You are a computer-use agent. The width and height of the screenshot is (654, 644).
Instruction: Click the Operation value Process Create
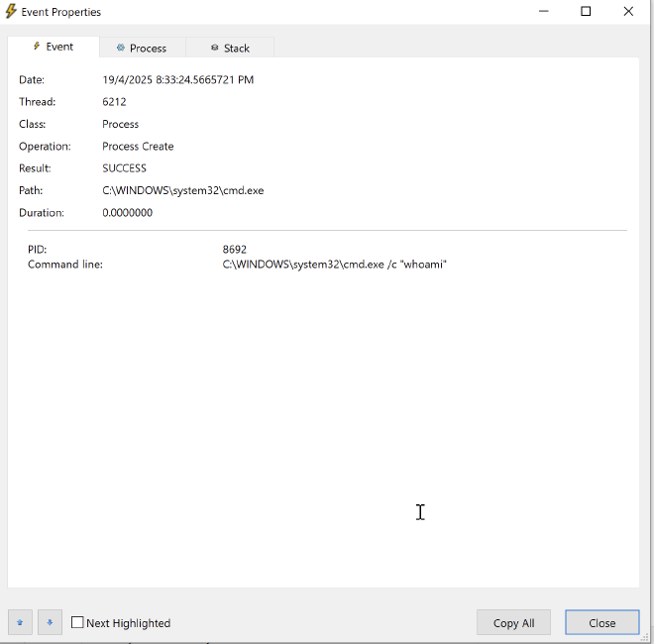click(138, 146)
